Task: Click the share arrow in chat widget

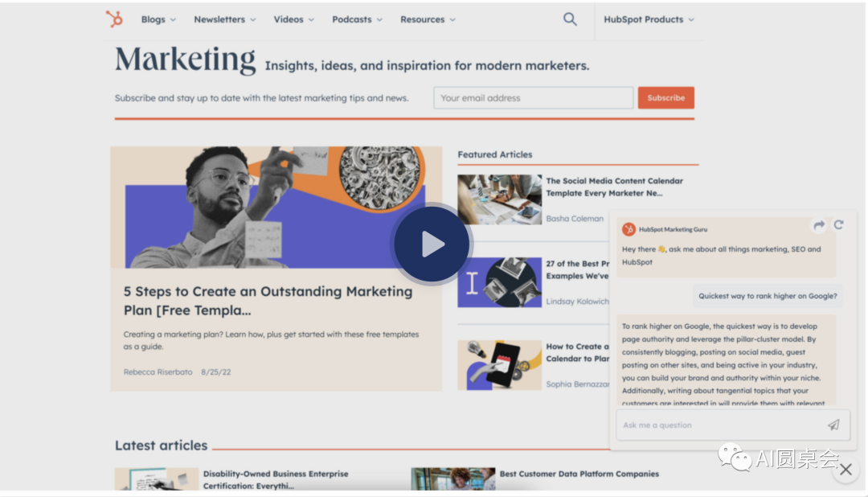Action: pos(819,225)
